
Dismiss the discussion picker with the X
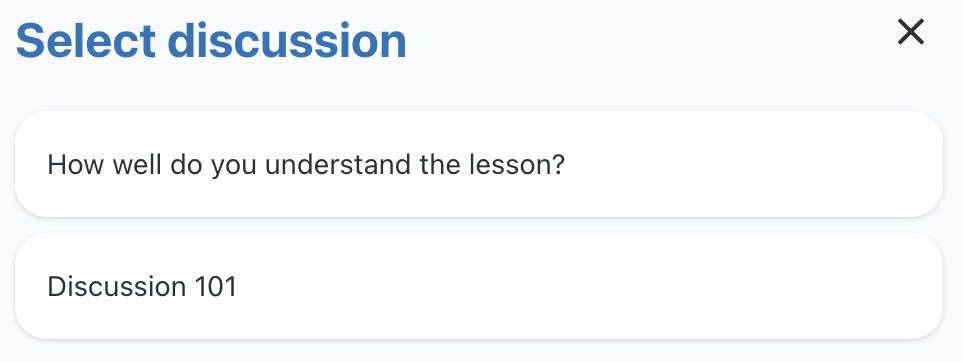[910, 32]
